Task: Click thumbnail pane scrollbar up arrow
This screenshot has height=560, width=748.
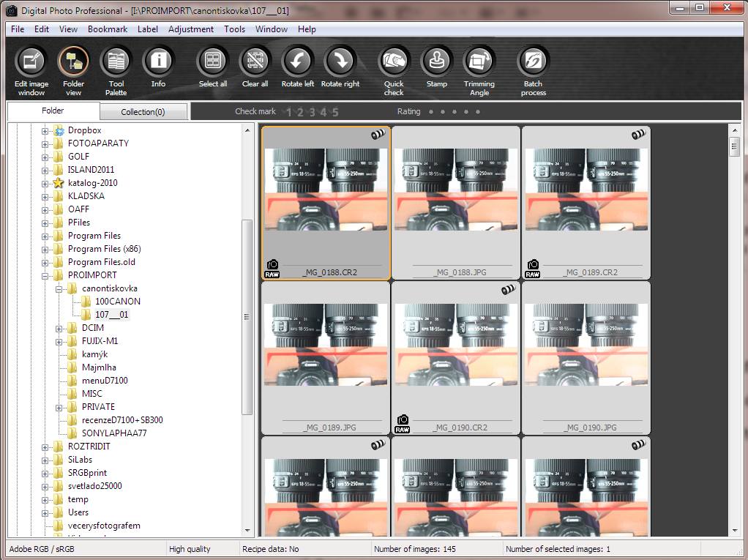Action: 734,130
